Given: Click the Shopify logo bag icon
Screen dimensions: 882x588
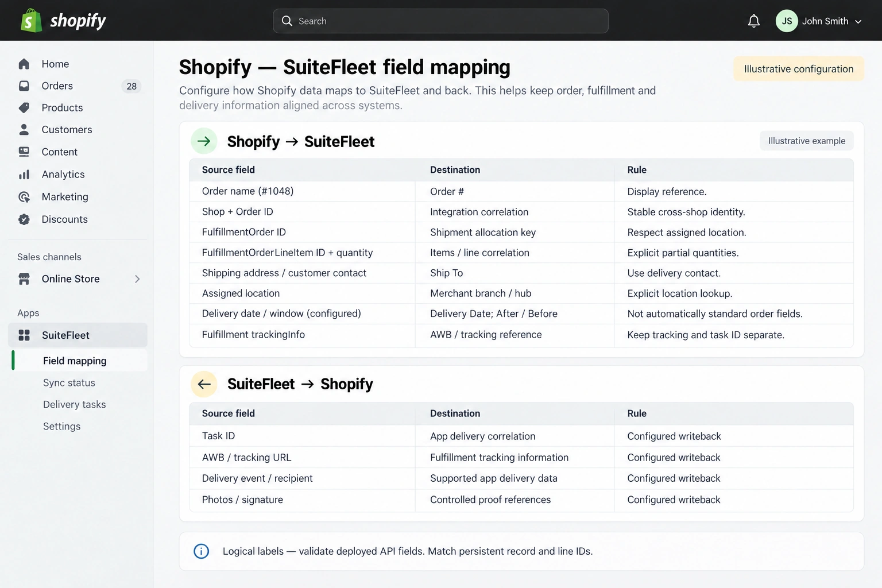Looking at the screenshot, I should tap(31, 21).
